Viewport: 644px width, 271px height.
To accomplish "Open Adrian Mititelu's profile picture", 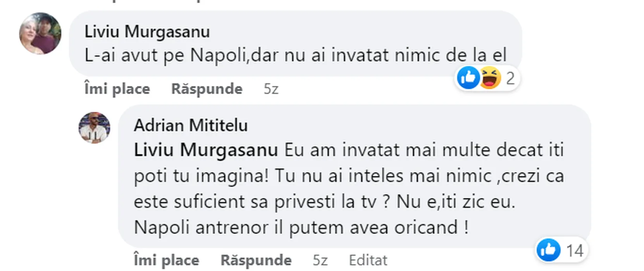I will pyautogui.click(x=94, y=128).
